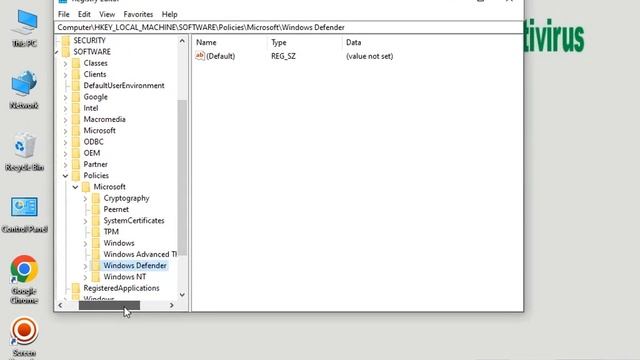Screen dimensions: 640x360
Task: Open the Edit menu
Action: pos(84,14)
